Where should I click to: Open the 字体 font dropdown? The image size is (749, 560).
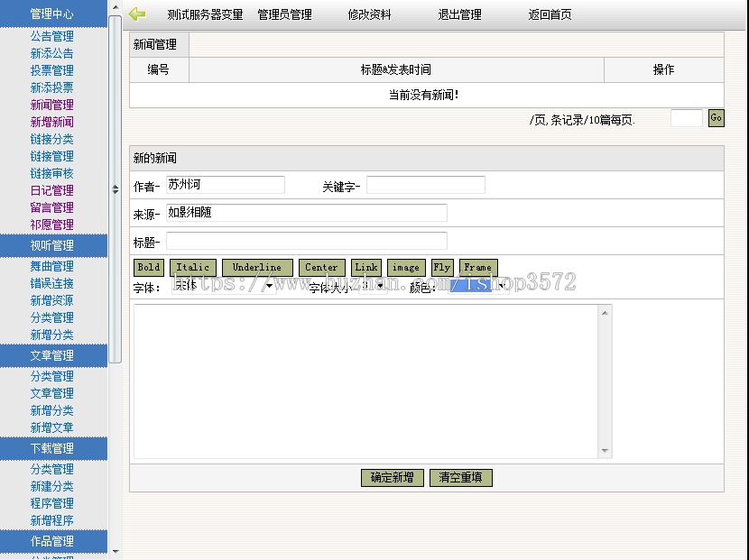(x=224, y=286)
